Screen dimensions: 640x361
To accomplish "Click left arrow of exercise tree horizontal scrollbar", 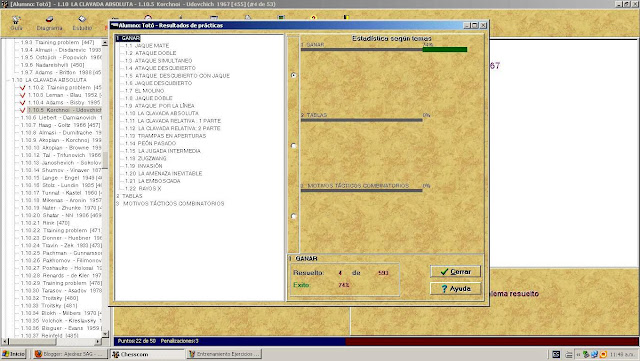I will 5,341.
